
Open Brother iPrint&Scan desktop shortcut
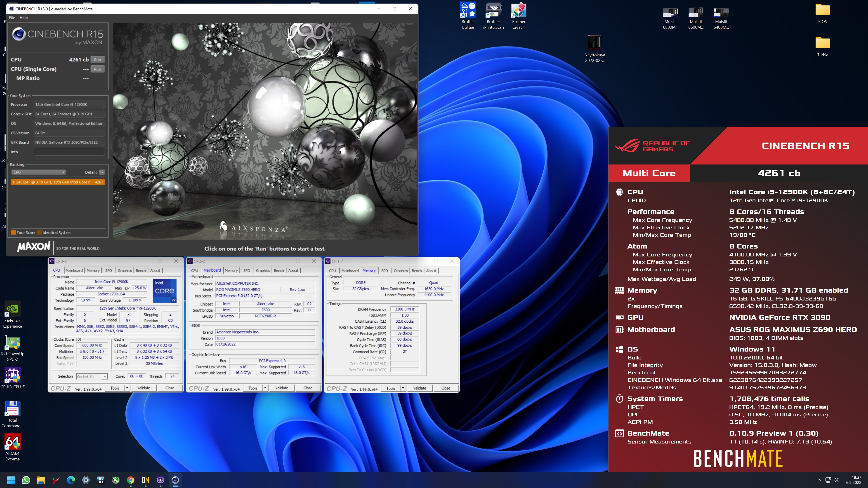(493, 16)
